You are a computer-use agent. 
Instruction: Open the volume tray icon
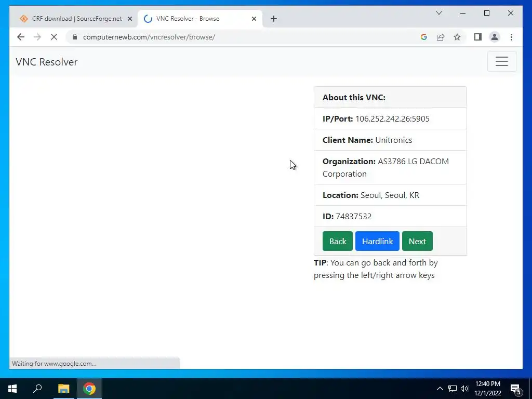[464, 389]
